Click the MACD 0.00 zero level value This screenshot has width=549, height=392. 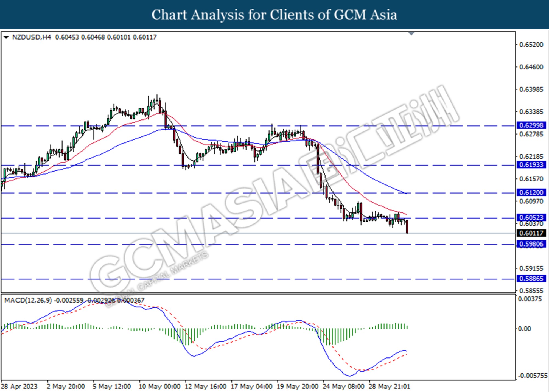(x=524, y=329)
